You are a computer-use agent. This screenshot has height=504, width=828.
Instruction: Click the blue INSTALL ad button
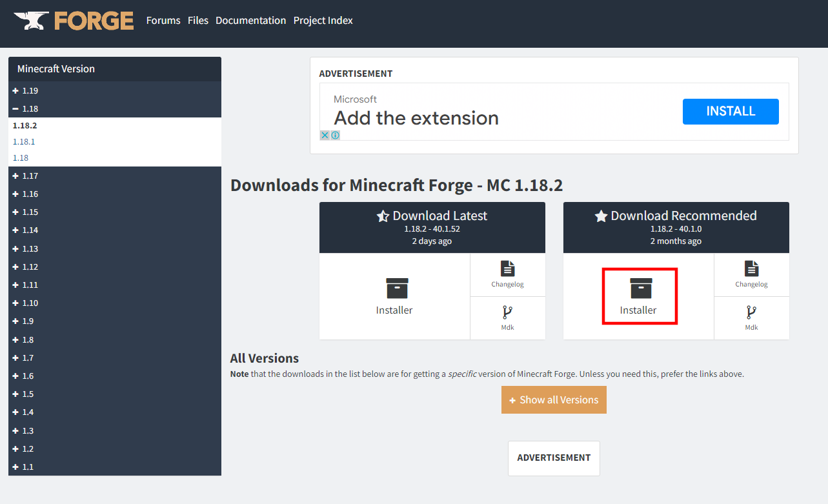(730, 112)
